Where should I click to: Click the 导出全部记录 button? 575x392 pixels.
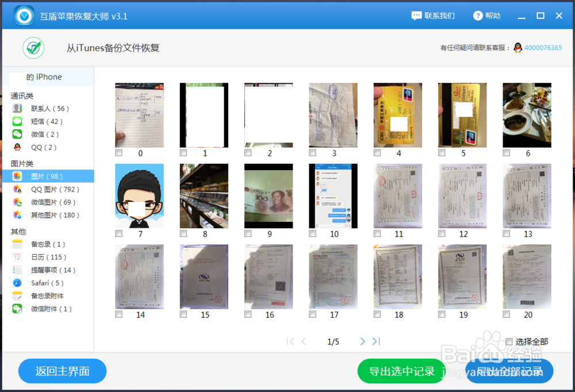(509, 371)
